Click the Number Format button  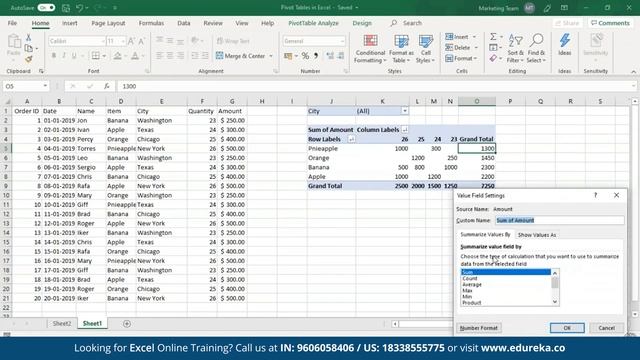click(479, 328)
